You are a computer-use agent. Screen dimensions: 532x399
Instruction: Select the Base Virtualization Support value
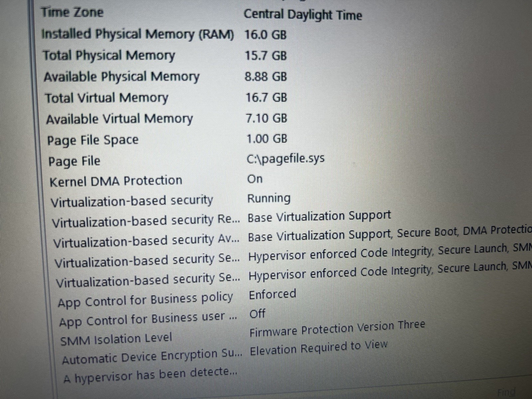click(x=319, y=217)
